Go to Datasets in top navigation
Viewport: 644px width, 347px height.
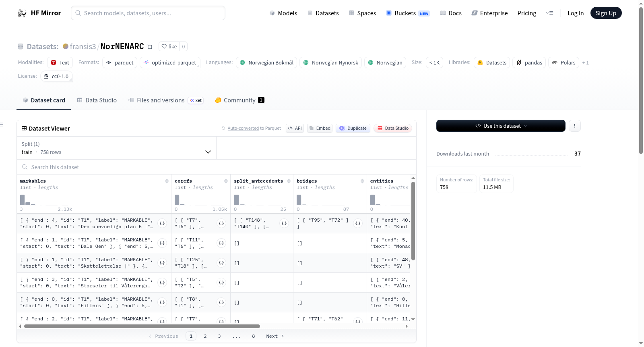click(x=323, y=13)
